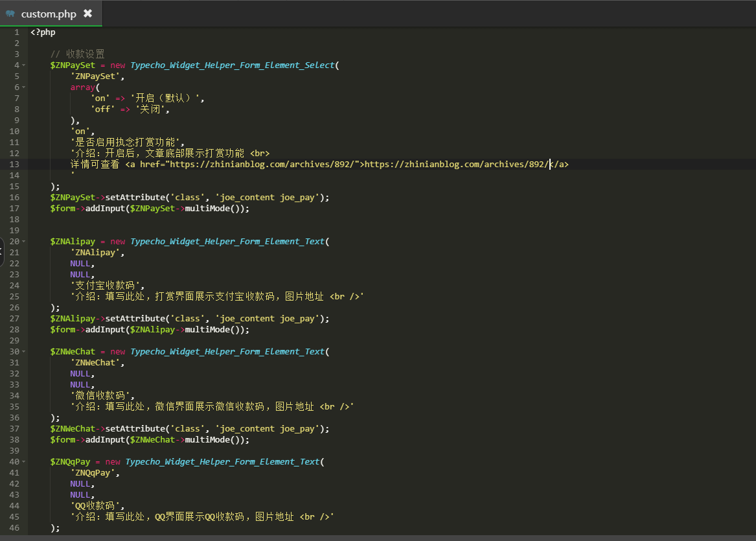Click the PHP elephant icon on custom.php tab
This screenshot has width=756, height=541.
tap(10, 14)
